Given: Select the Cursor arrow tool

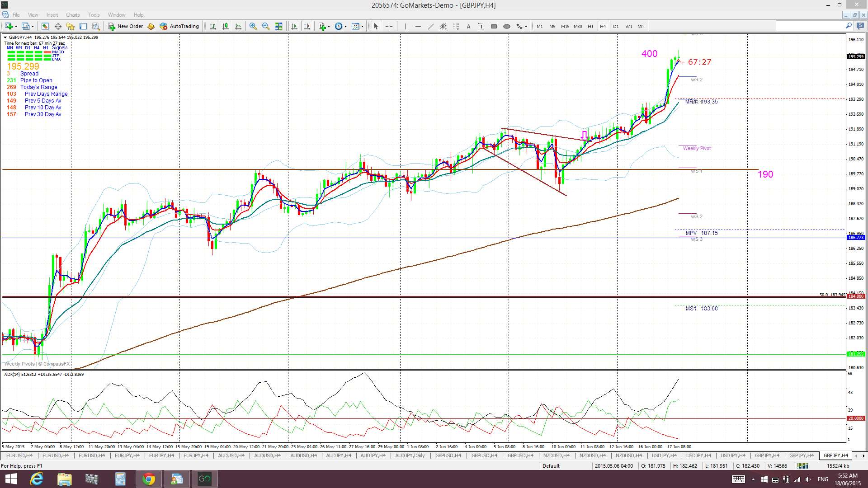Looking at the screenshot, I should tap(376, 26).
